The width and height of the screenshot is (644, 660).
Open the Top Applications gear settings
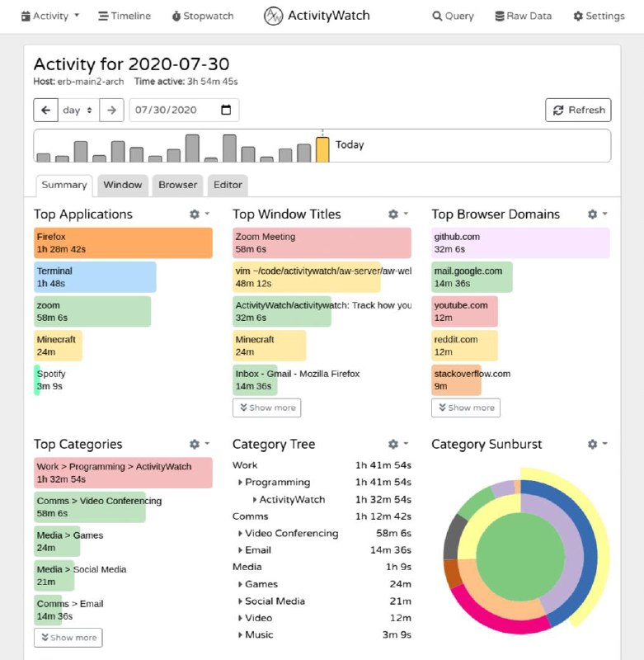pyautogui.click(x=199, y=214)
